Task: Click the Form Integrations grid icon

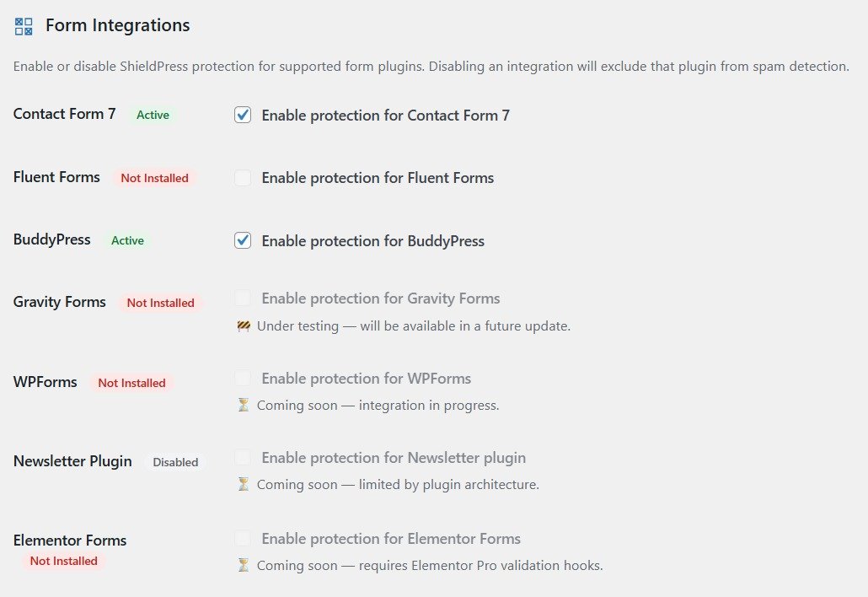Action: pos(22,25)
